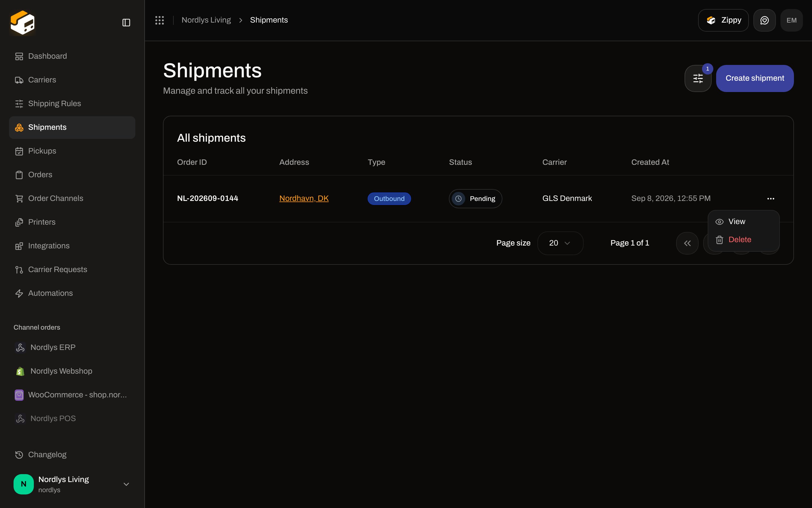
Task: Click the Status column header
Action: [460, 162]
